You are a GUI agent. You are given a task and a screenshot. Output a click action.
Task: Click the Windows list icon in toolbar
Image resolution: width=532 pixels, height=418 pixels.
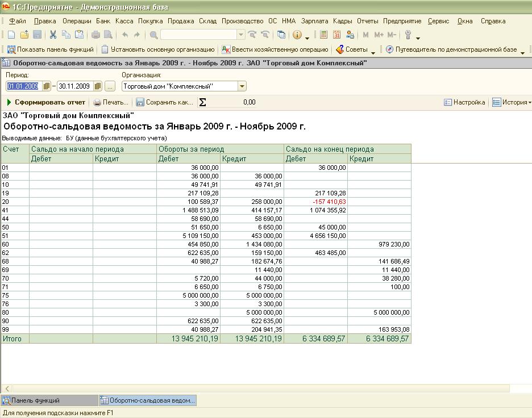pyautogui.click(x=281, y=35)
